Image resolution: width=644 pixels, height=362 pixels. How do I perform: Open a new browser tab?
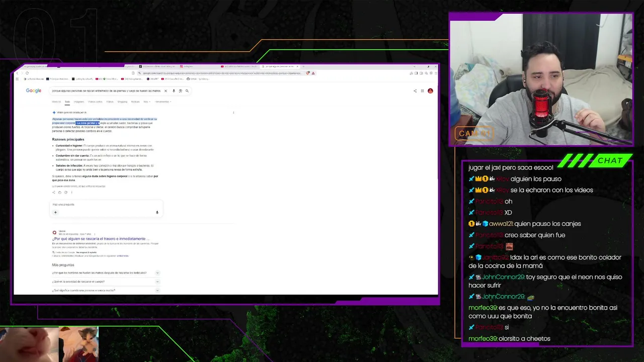(x=302, y=66)
